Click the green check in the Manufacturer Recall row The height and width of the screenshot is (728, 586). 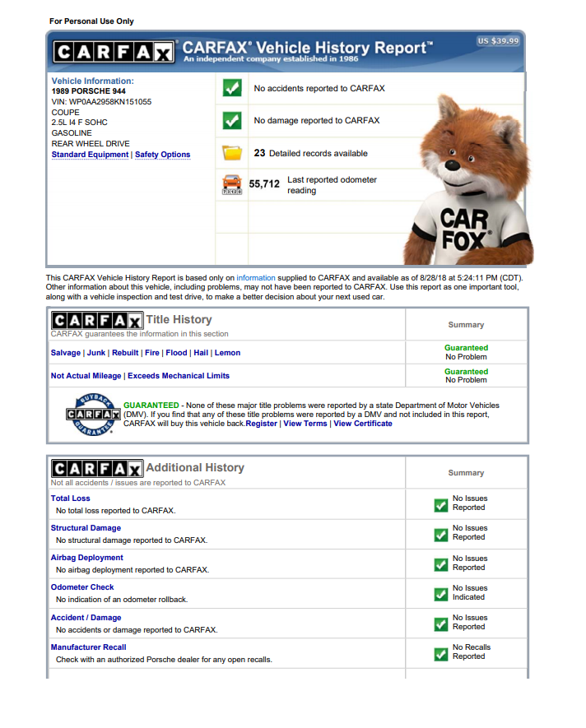[440, 654]
